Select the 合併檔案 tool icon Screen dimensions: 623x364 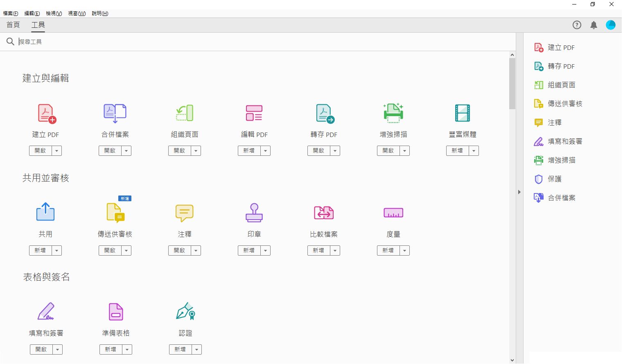tap(115, 113)
